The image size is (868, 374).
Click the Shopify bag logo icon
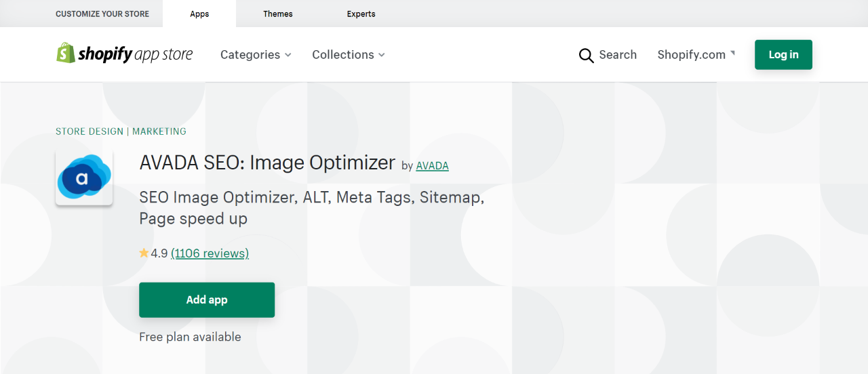pos(65,54)
